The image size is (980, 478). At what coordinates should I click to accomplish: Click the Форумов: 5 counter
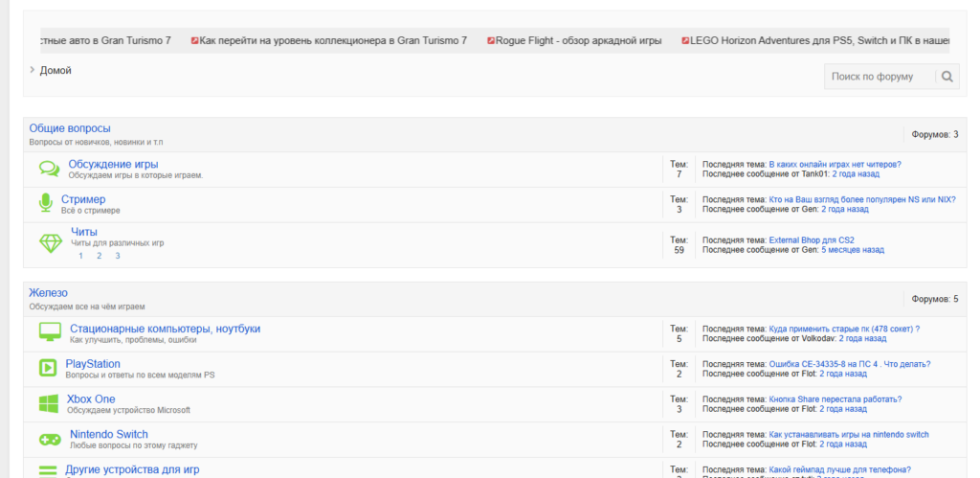pyautogui.click(x=934, y=299)
